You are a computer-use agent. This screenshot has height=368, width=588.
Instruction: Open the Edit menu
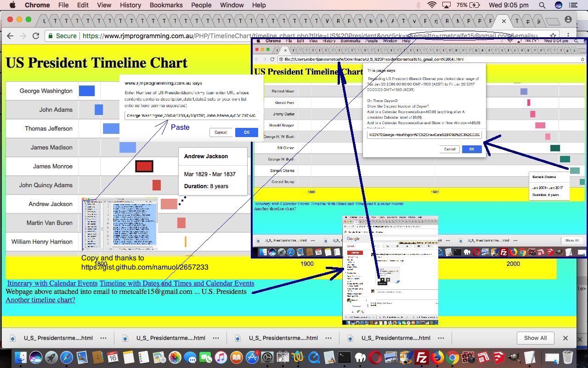[x=83, y=5]
